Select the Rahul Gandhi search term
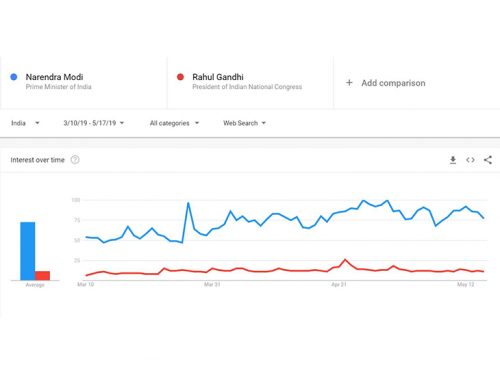500x375 pixels. tap(218, 77)
